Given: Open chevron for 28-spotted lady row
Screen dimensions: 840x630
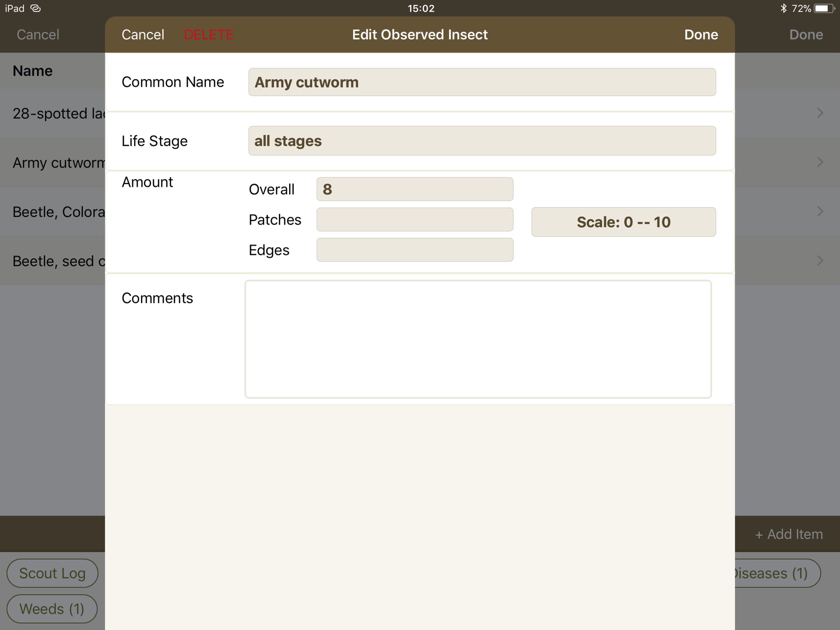Looking at the screenshot, I should click(x=820, y=113).
